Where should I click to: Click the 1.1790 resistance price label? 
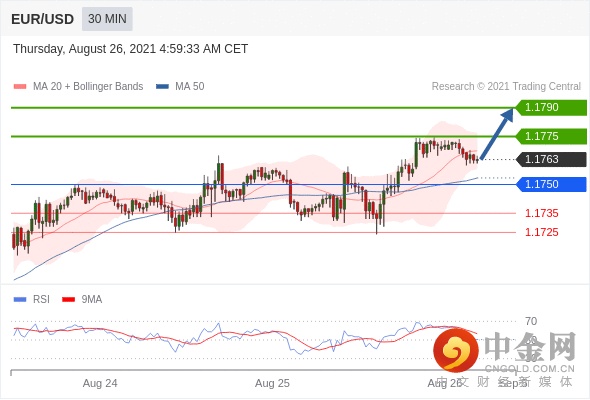[551, 107]
